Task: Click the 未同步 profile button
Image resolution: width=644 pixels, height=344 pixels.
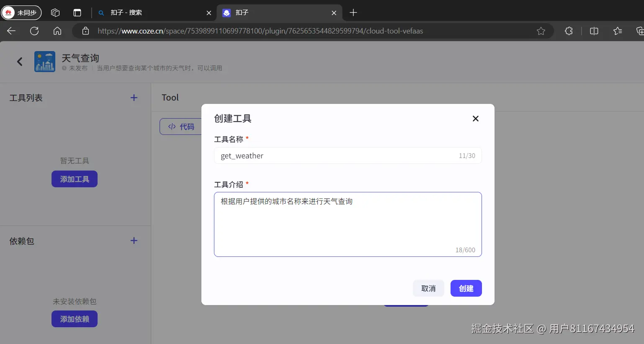Action: (21, 13)
